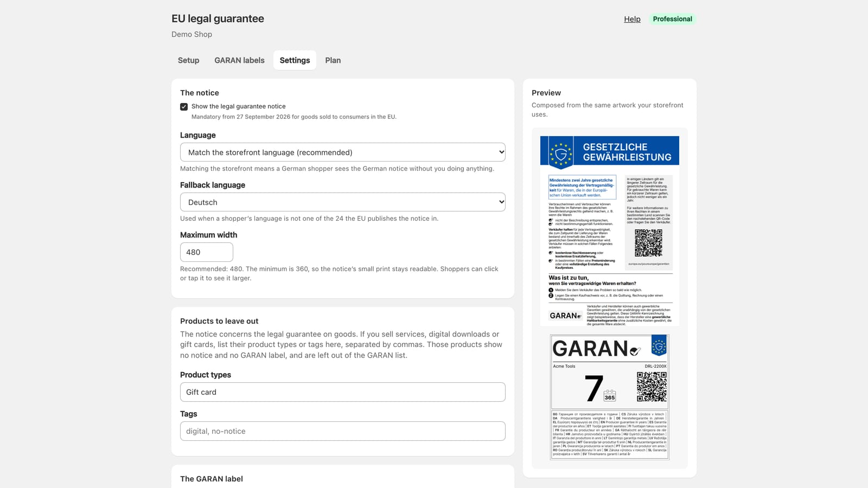Switch to the Setup tab

tap(188, 60)
